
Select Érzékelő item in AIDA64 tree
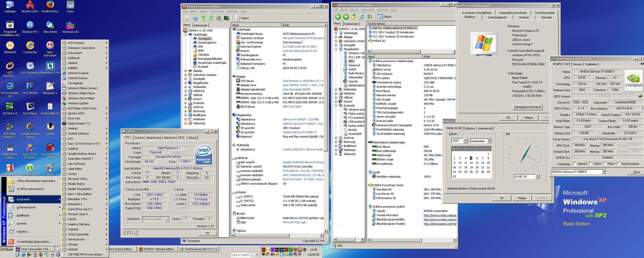(x=203, y=67)
